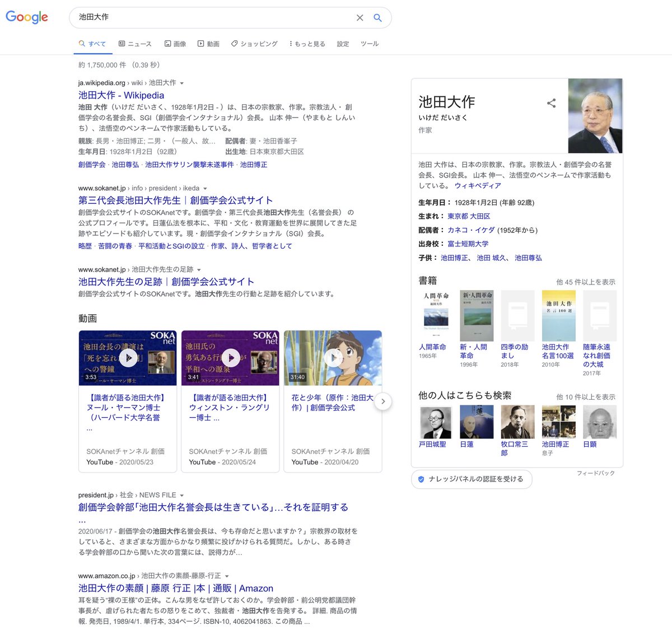The height and width of the screenshot is (635, 672).
Task: Open もっと見る menu
Action: [307, 44]
